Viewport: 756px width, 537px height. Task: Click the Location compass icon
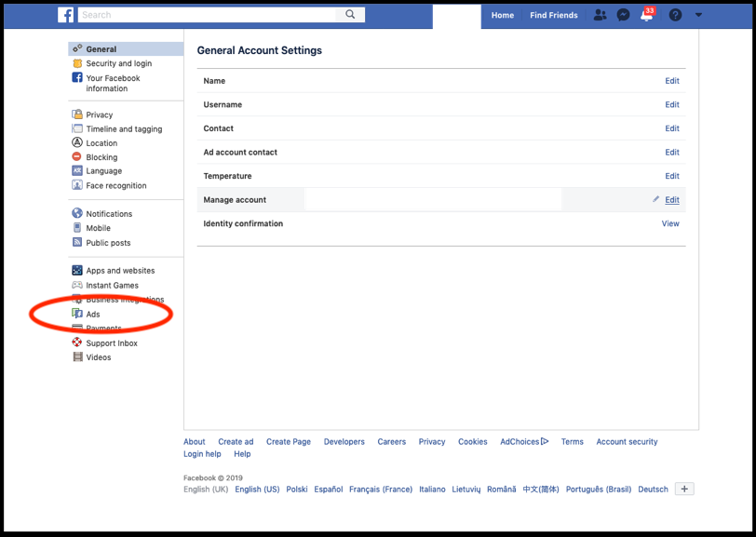tap(77, 142)
